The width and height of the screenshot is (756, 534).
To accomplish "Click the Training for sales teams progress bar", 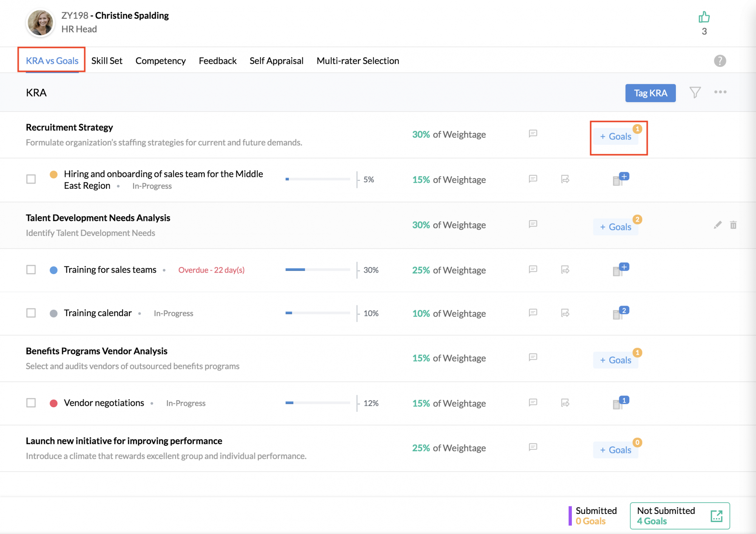I will (x=318, y=270).
